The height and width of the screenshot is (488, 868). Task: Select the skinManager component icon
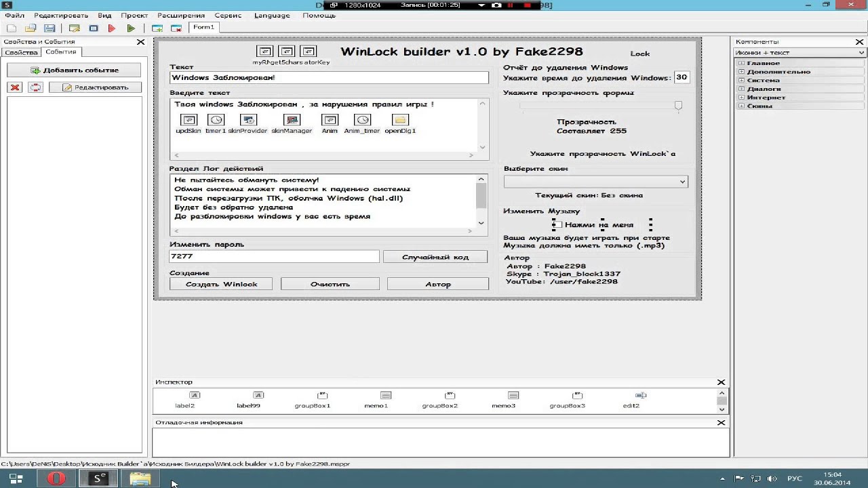292,120
